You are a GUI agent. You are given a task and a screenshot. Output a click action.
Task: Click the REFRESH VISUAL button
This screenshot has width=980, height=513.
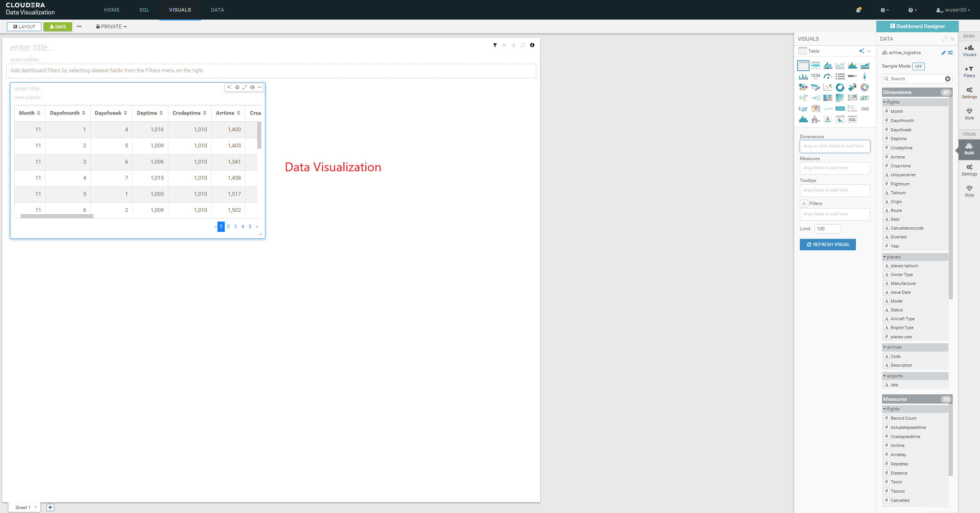[x=827, y=245]
